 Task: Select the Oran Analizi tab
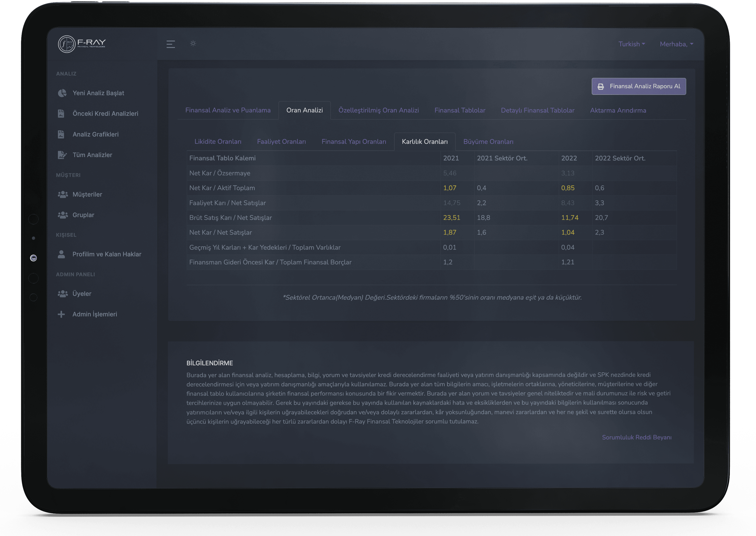click(304, 110)
